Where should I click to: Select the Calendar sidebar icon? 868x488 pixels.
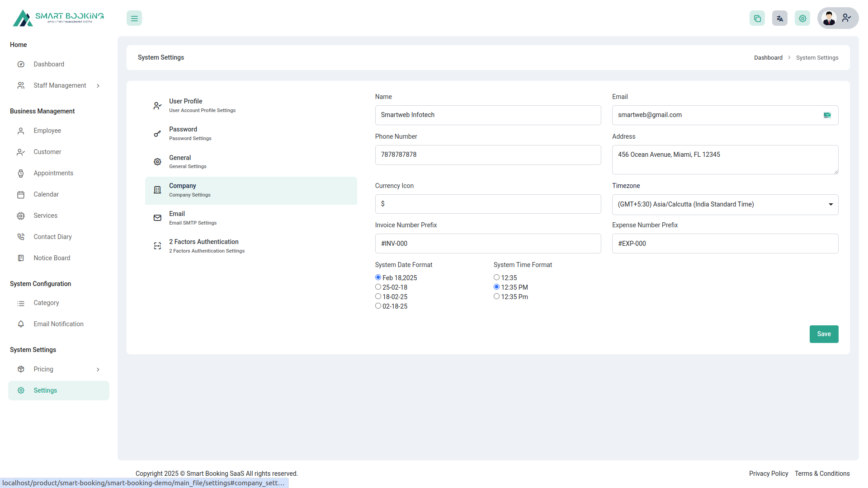point(21,194)
